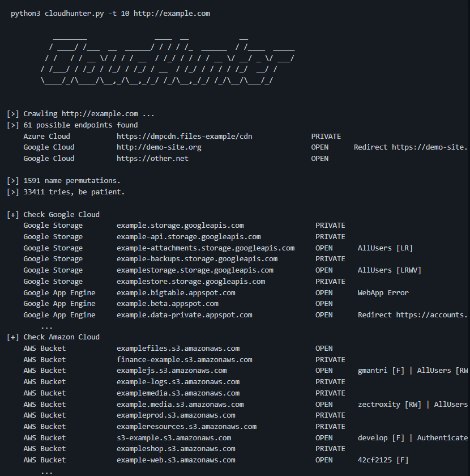
Task: Click the host finance-example.s3.amazonaws.com
Action: point(184,360)
